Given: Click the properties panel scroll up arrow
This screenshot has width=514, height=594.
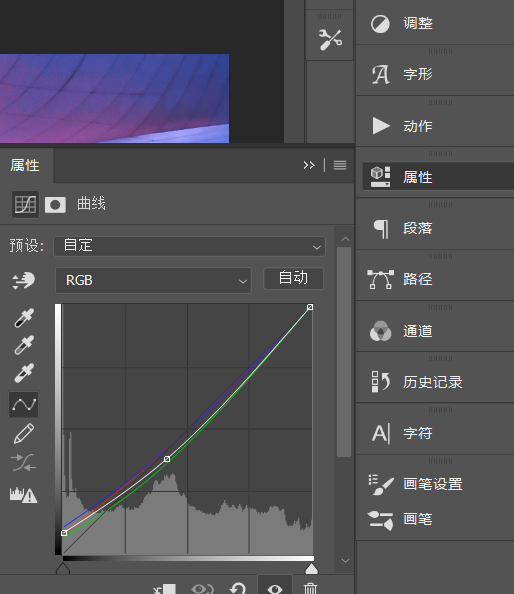Looking at the screenshot, I should pyautogui.click(x=345, y=239).
